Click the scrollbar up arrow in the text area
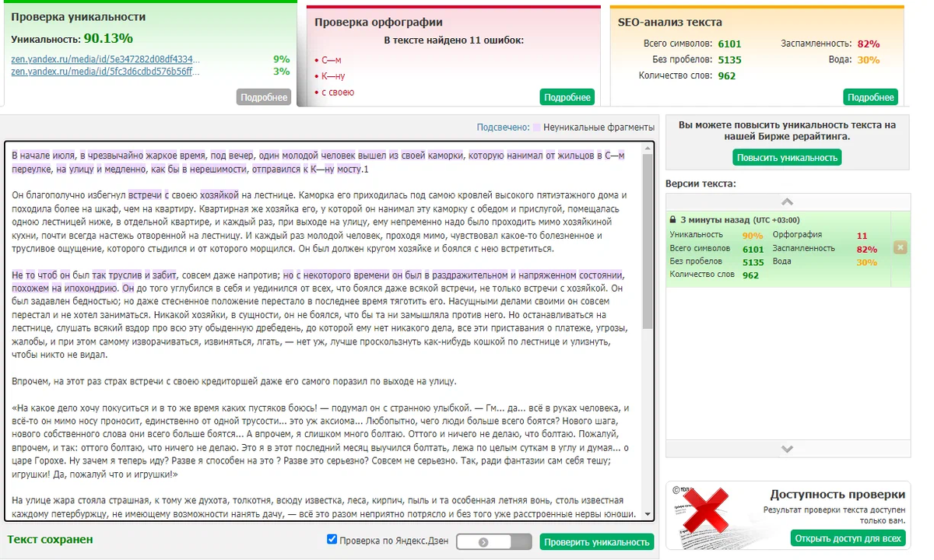 [648, 148]
